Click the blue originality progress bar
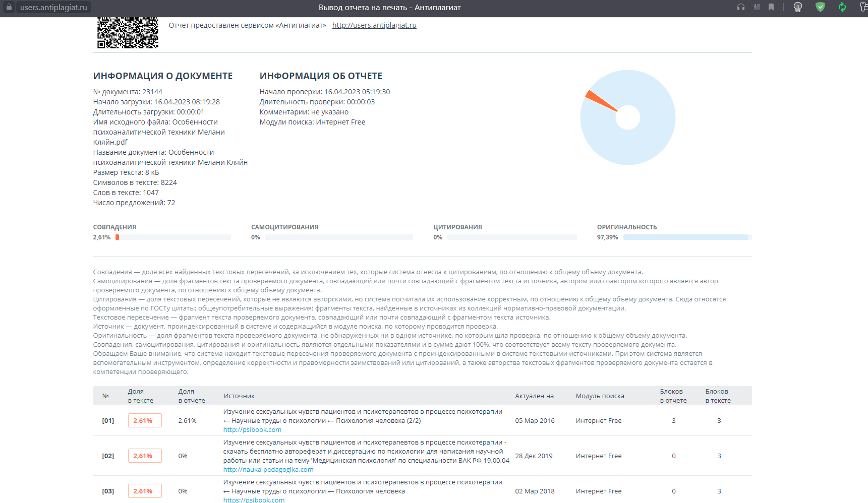Screen dimensions: 868x503 pyautogui.click(x=685, y=237)
